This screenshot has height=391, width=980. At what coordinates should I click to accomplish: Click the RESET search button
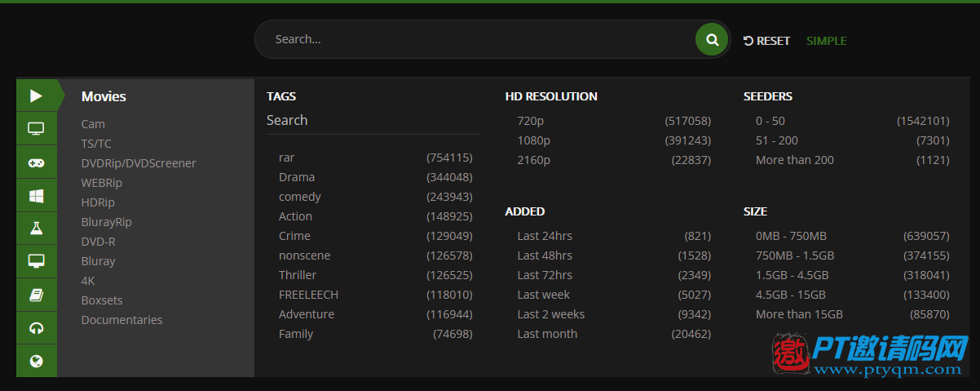point(767,41)
